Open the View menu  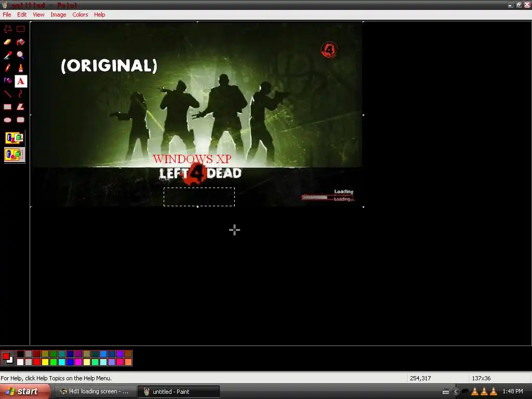coord(38,15)
